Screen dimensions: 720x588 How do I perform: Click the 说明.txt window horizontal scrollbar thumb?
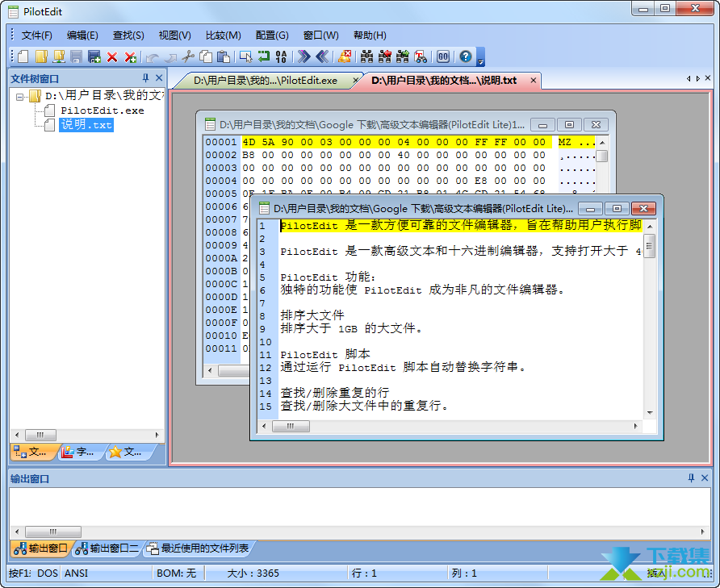[x=291, y=427]
